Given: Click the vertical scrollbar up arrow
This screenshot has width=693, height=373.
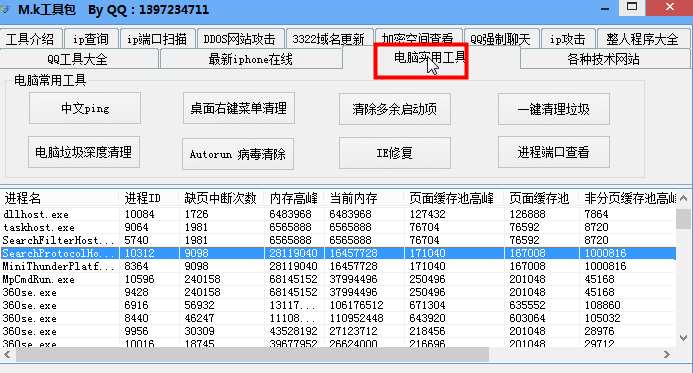Looking at the screenshot, I should pyautogui.click(x=683, y=198).
